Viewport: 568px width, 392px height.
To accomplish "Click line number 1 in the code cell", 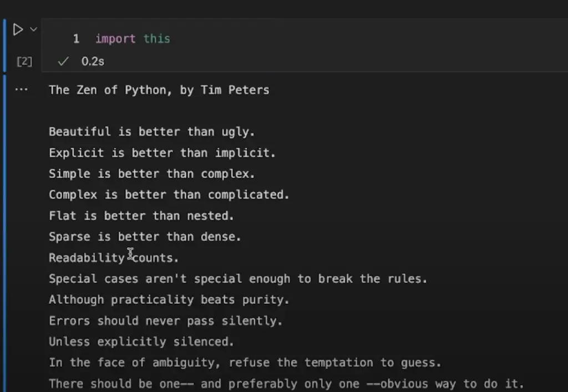I will (x=76, y=39).
